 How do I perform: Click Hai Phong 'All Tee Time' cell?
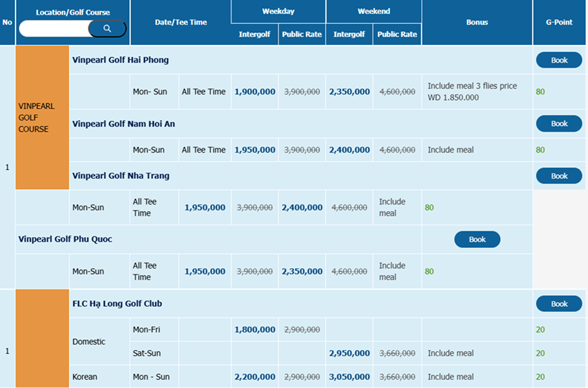click(204, 91)
